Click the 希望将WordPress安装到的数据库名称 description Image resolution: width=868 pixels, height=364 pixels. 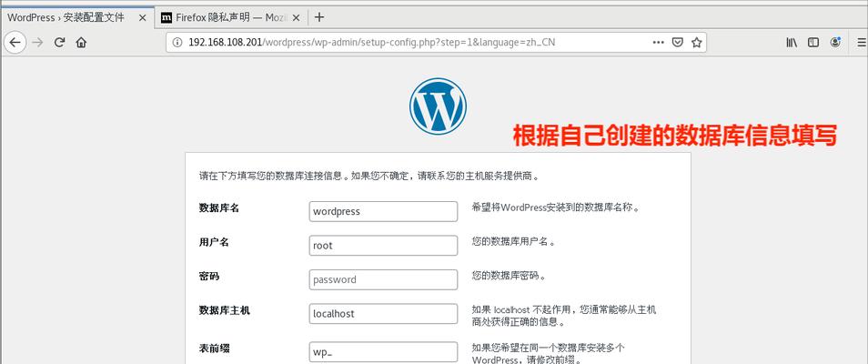click(556, 207)
